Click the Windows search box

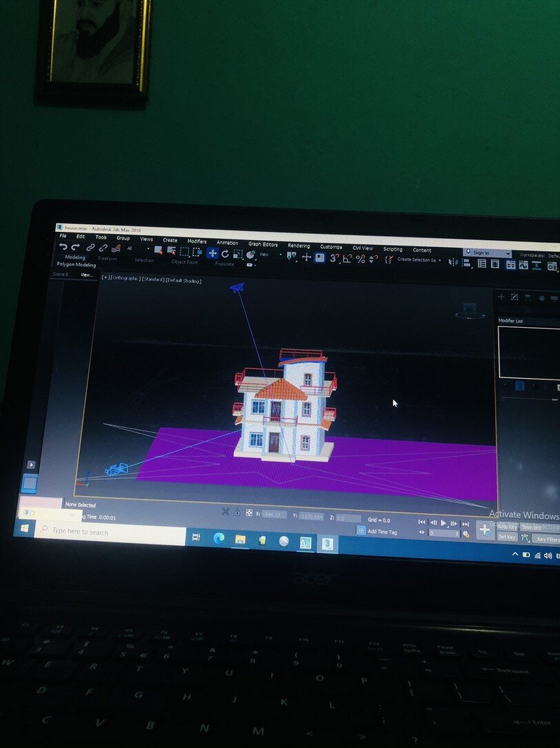[110, 533]
